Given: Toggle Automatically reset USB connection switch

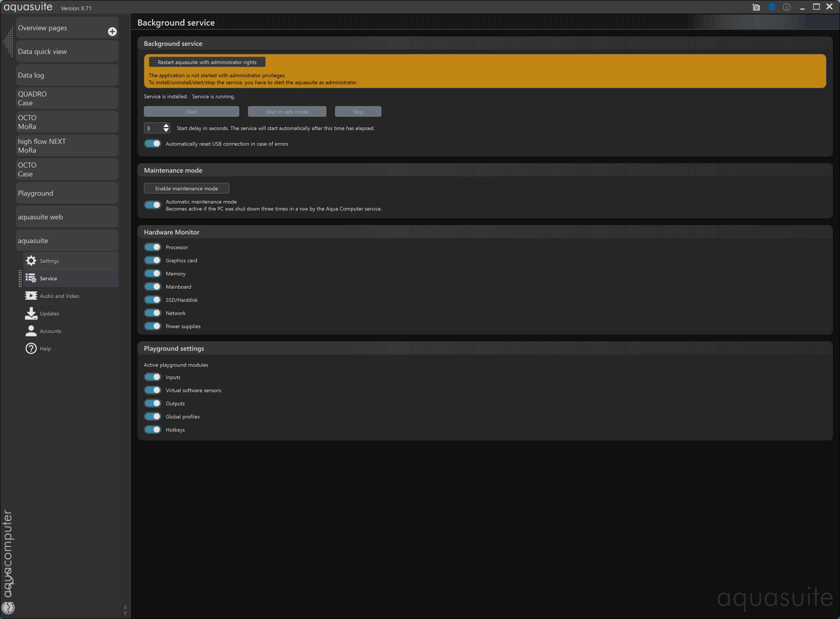Looking at the screenshot, I should pos(153,143).
